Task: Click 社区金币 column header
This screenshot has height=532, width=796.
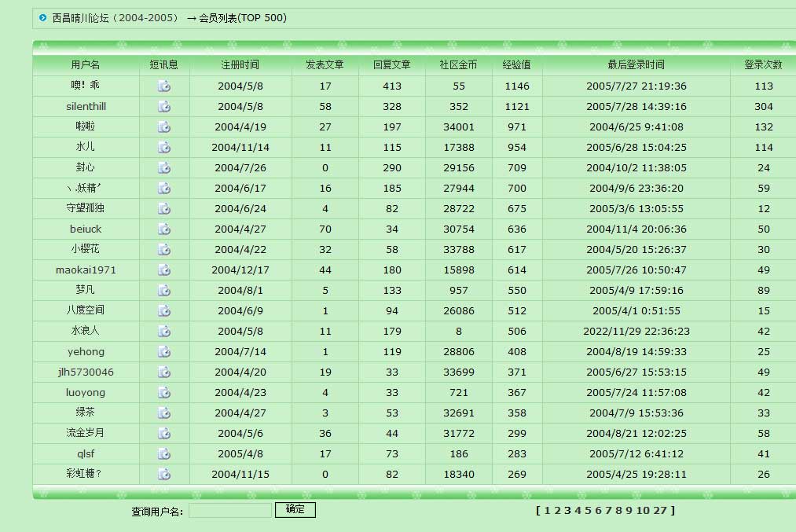Action: click(458, 65)
